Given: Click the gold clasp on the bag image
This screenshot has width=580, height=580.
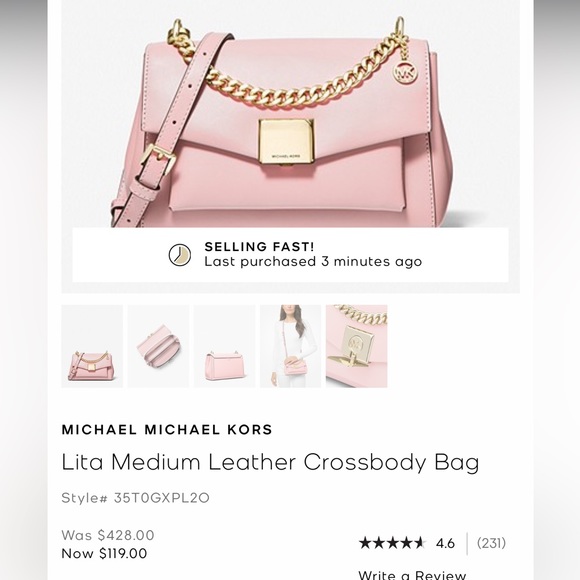Looking at the screenshot, I should [x=286, y=141].
